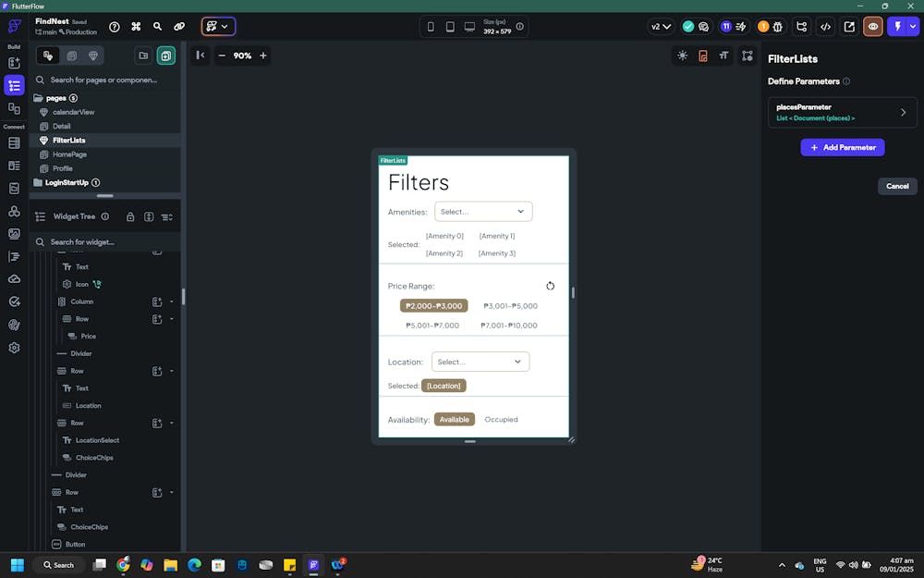
Task: Click the Developer Menu code icon
Action: click(x=825, y=27)
